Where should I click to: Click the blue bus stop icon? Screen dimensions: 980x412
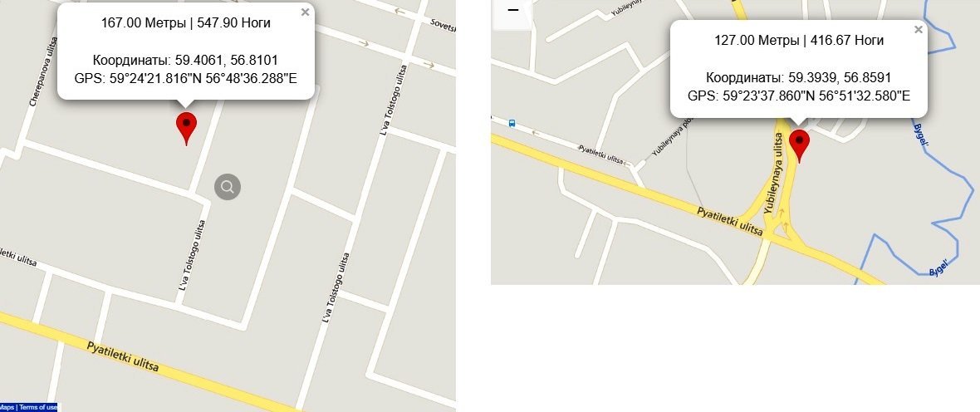point(512,123)
